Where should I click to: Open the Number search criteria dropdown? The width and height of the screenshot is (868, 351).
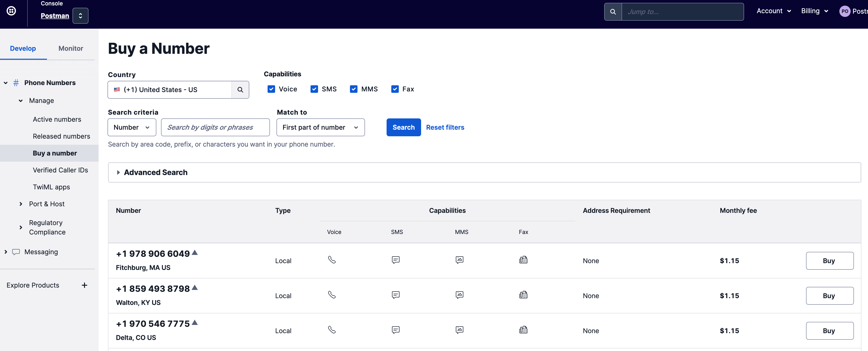pyautogui.click(x=132, y=127)
